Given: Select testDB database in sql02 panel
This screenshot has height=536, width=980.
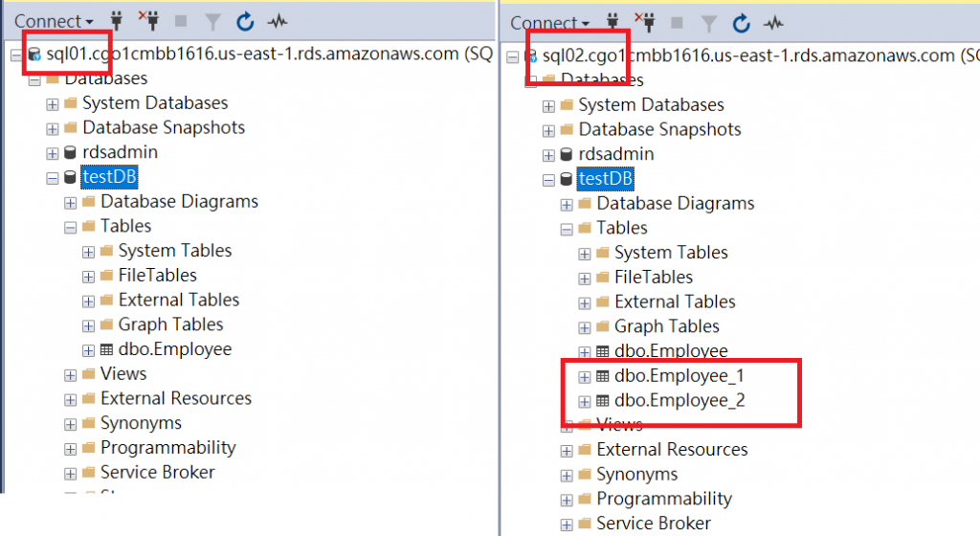Looking at the screenshot, I should 606,179.
